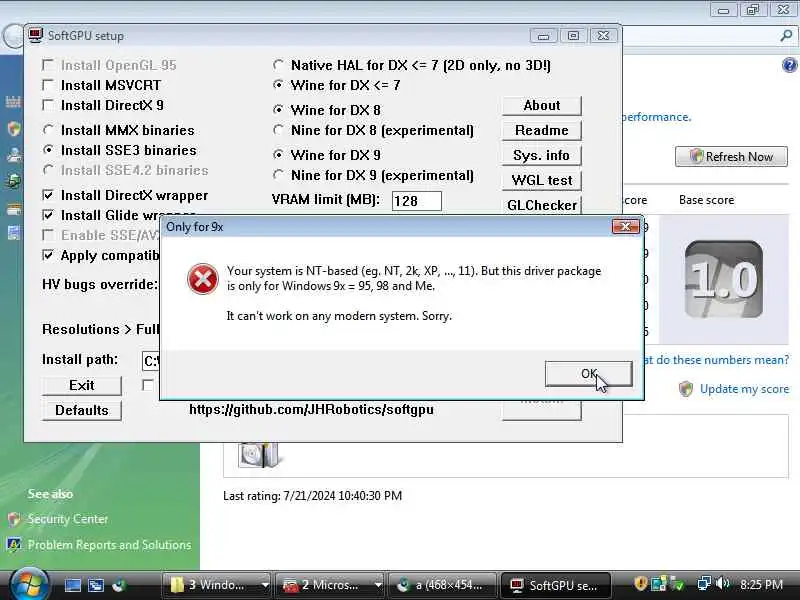Select Nine for DX 9 (experimental)
This screenshot has height=600, width=800.
click(278, 175)
